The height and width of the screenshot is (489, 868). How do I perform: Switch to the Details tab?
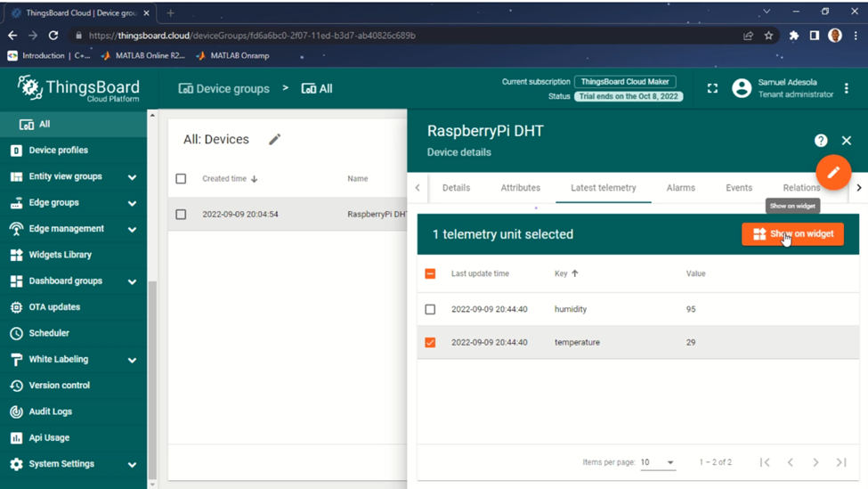(456, 188)
